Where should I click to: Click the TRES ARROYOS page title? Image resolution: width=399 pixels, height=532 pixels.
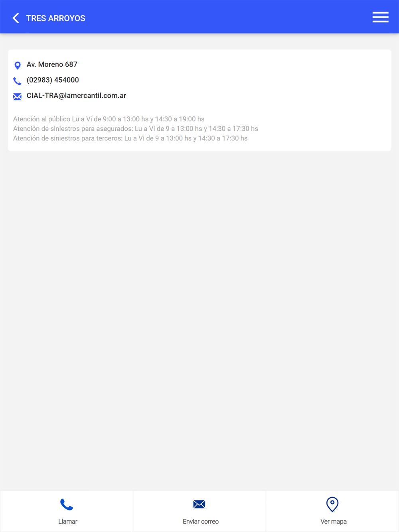tap(55, 18)
